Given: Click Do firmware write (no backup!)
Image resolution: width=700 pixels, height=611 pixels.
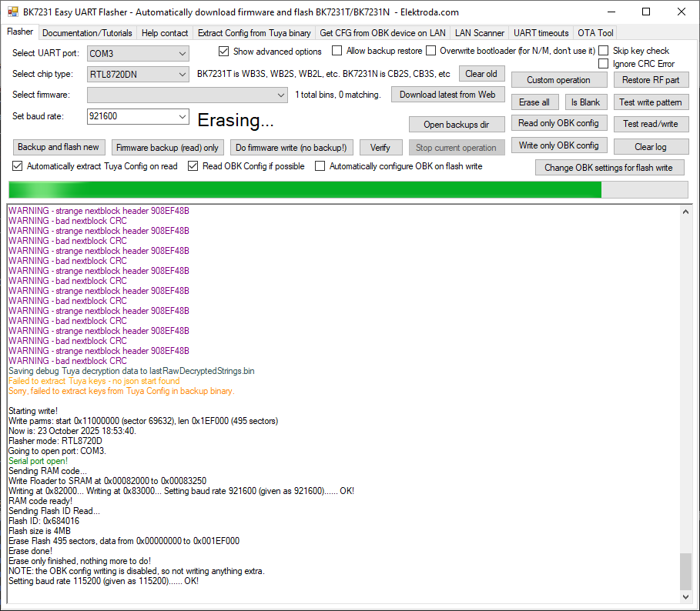Looking at the screenshot, I should (291, 148).
